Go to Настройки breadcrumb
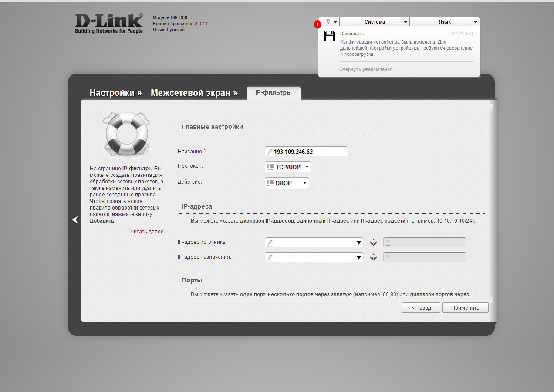Viewport: 554px width, 392px height. [112, 93]
